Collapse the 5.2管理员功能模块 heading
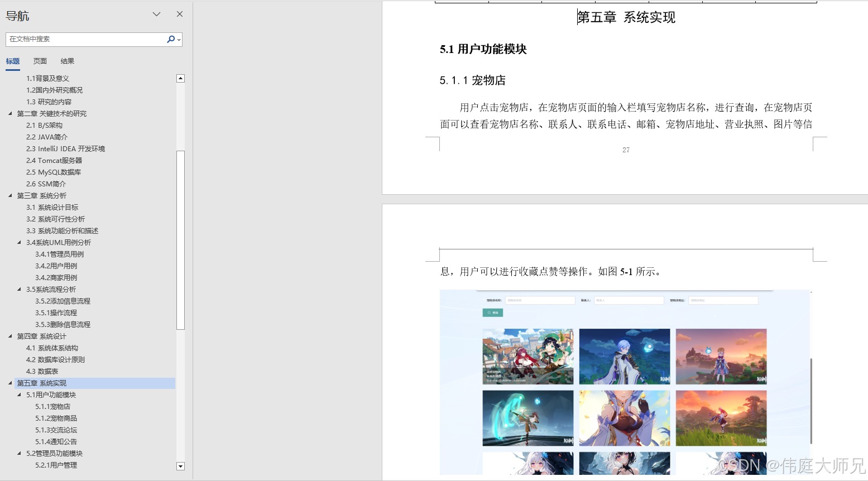 point(20,453)
